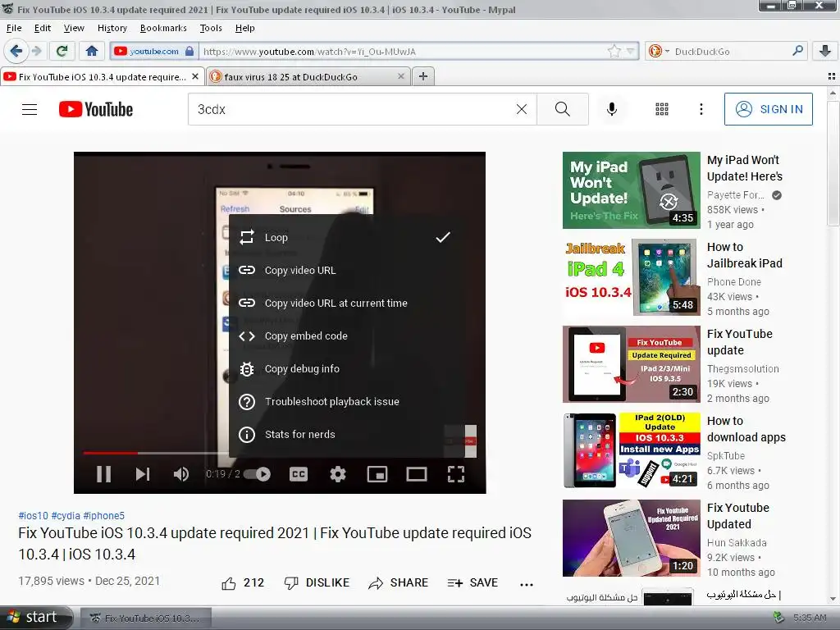Reload the page with the refresh button
Viewport: 840px width, 630px height.
[x=62, y=51]
